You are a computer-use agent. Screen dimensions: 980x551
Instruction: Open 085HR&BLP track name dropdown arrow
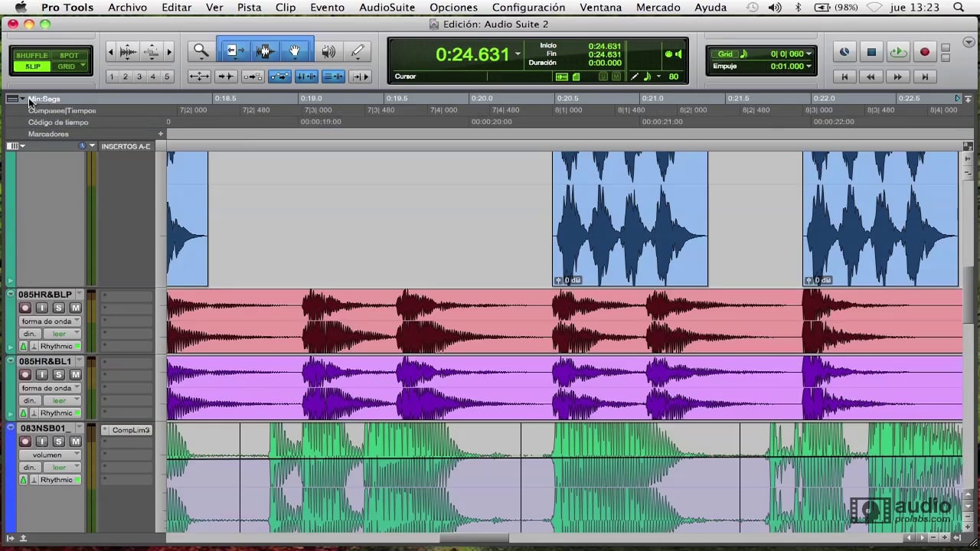point(79,295)
